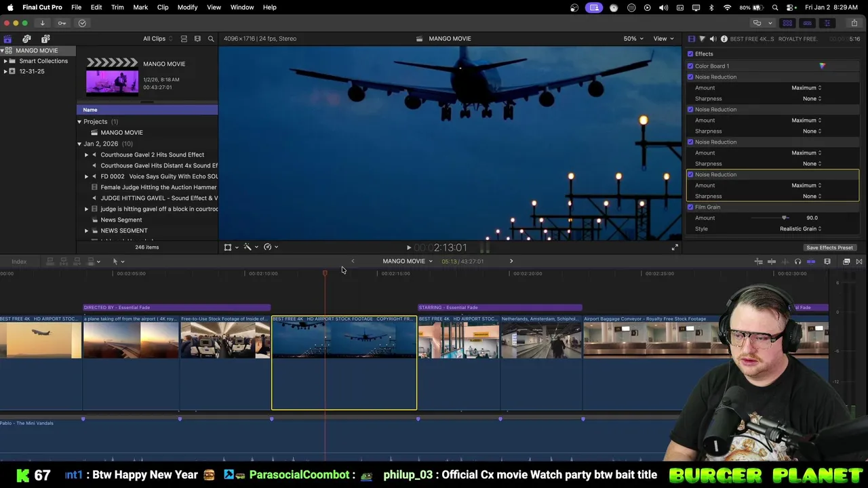Toggle the inspector sliders toolbar button

827,23
